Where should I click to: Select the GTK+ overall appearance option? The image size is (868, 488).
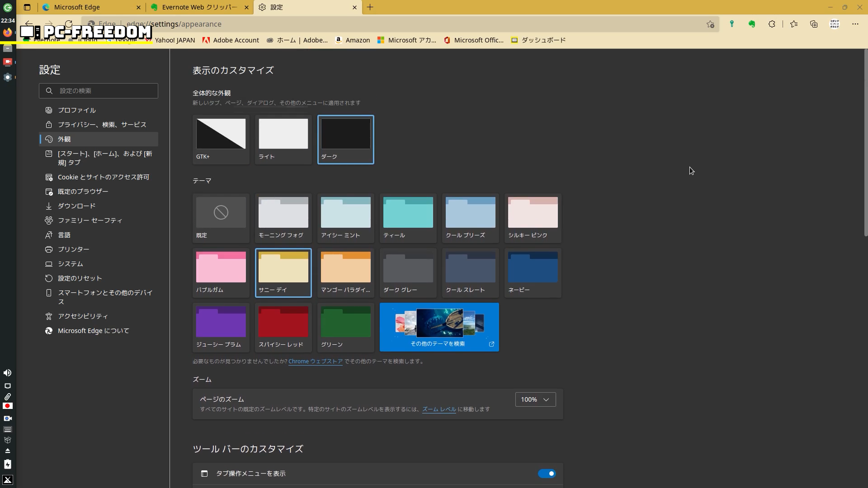[x=221, y=139]
